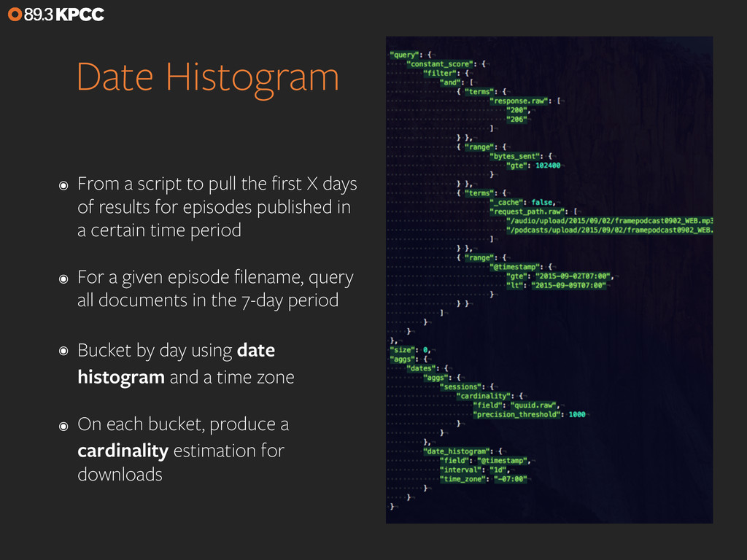Click the "bytes_sent" key
This screenshot has height=560, width=747.
[x=516, y=156]
